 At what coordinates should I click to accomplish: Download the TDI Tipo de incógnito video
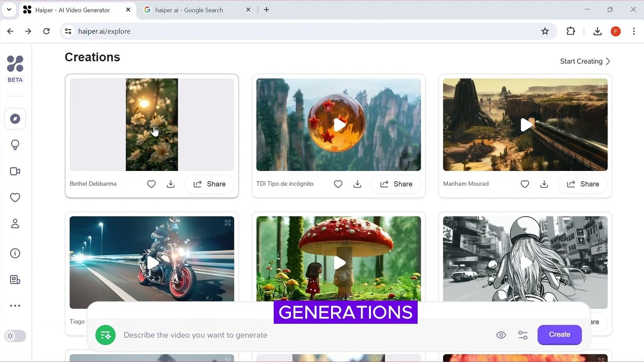(357, 184)
